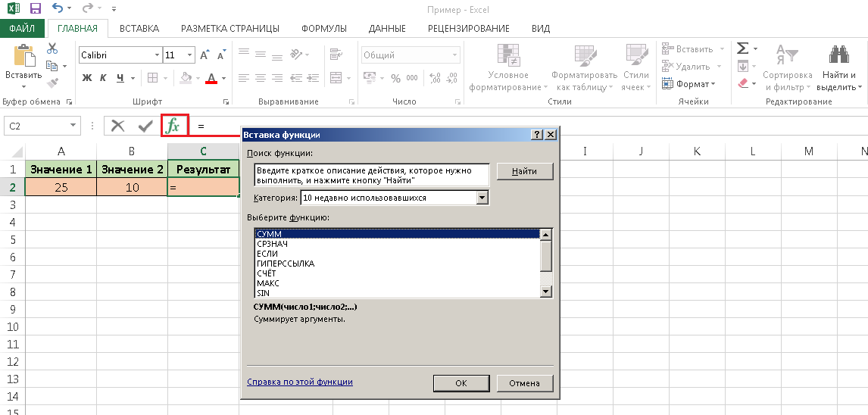868x415 pixels.
Task: Click the merge and center icon
Action: [336, 78]
